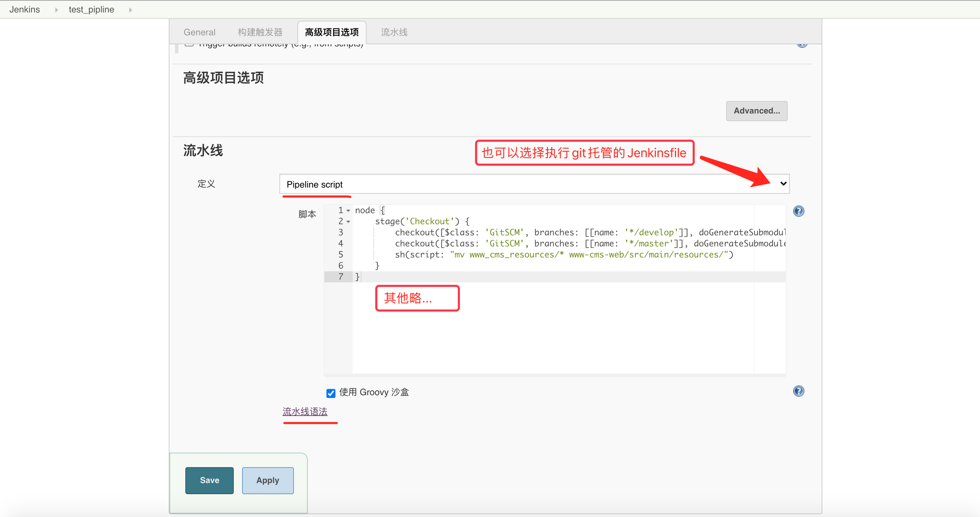This screenshot has width=980, height=517.
Task: Switch to the General tab
Action: point(199,32)
